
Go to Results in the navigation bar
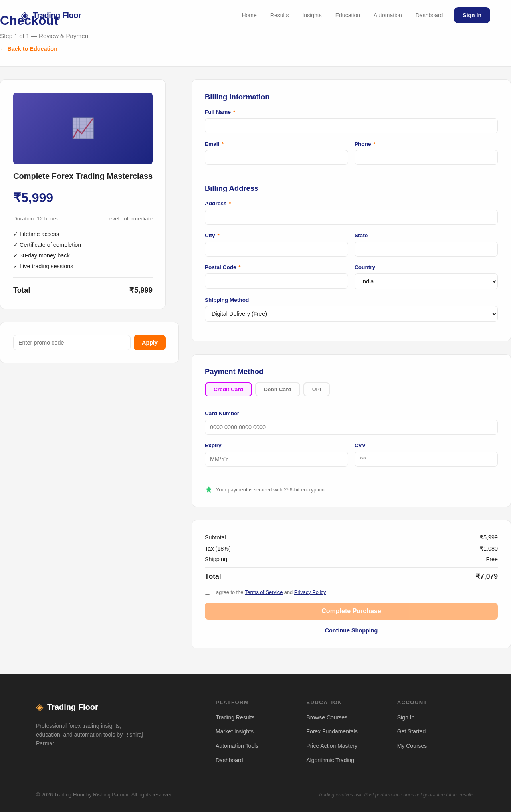pyautogui.click(x=279, y=15)
